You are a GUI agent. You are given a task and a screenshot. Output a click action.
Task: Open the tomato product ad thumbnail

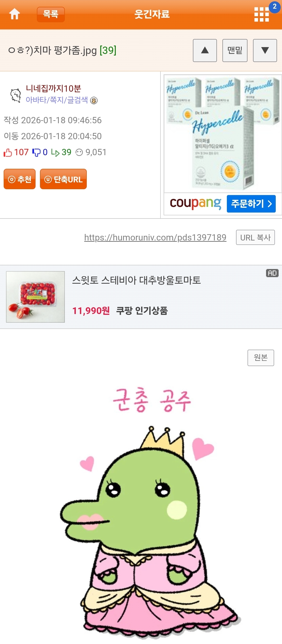pos(36,297)
